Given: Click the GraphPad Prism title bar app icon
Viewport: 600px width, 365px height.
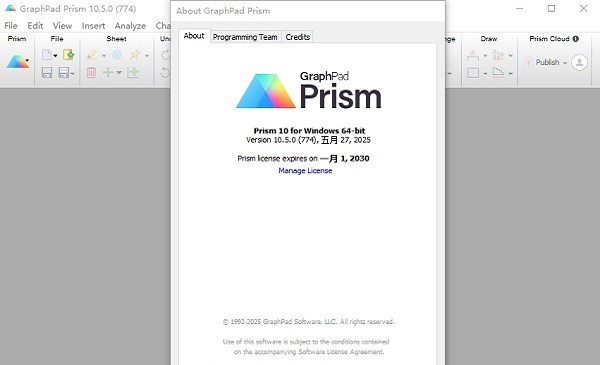Looking at the screenshot, I should pos(10,8).
